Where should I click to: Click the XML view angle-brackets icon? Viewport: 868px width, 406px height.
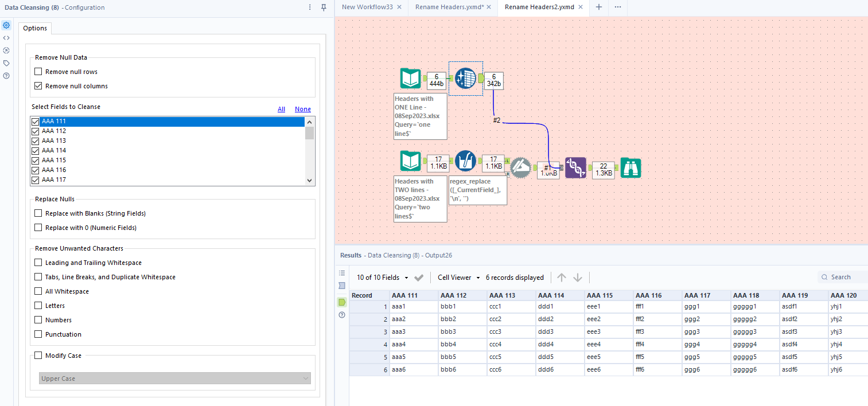pos(6,38)
